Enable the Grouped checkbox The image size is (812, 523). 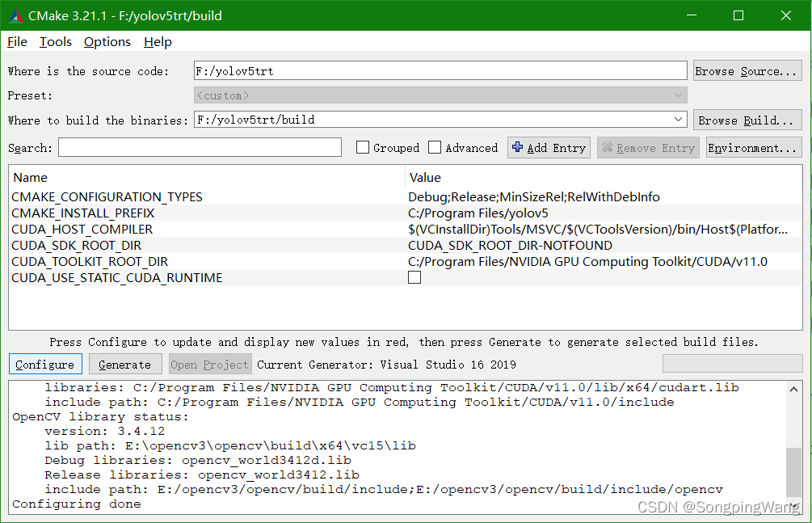(363, 148)
